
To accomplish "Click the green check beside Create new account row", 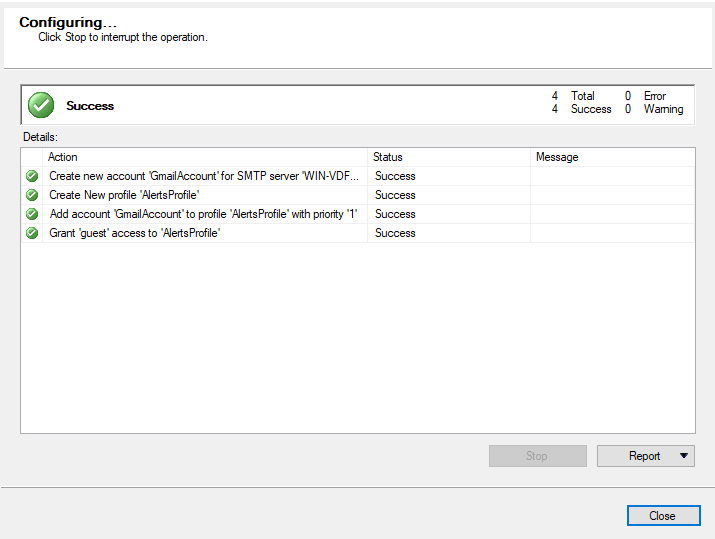I will click(32, 176).
